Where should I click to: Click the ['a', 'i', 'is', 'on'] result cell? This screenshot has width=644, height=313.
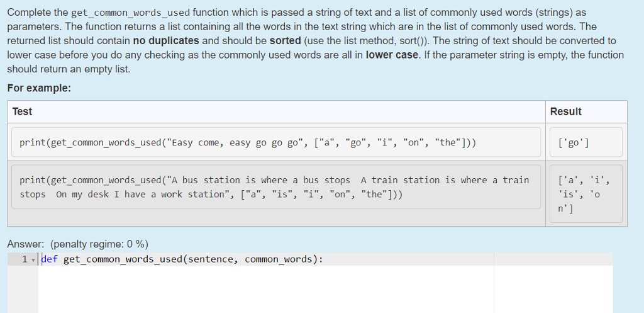pos(586,194)
